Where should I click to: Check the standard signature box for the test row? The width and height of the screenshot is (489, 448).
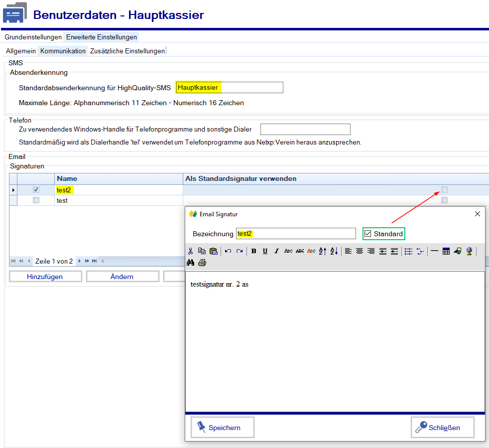coord(444,200)
